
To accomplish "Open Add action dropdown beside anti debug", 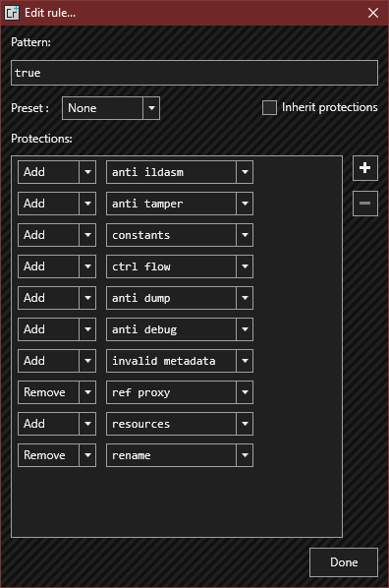I will click(57, 329).
